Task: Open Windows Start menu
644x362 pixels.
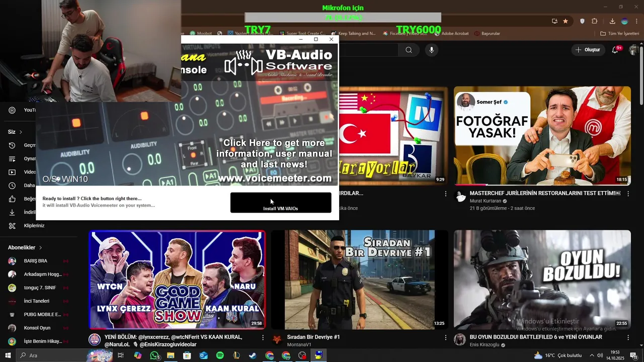Action: [8, 355]
